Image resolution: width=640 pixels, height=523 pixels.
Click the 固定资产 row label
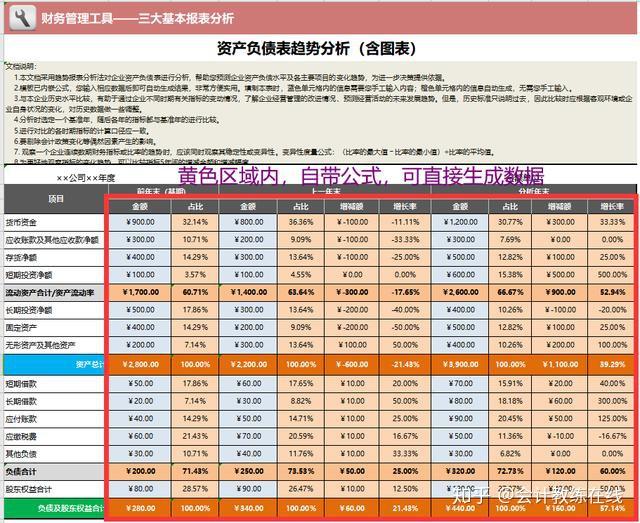pyautogui.click(x=21, y=328)
